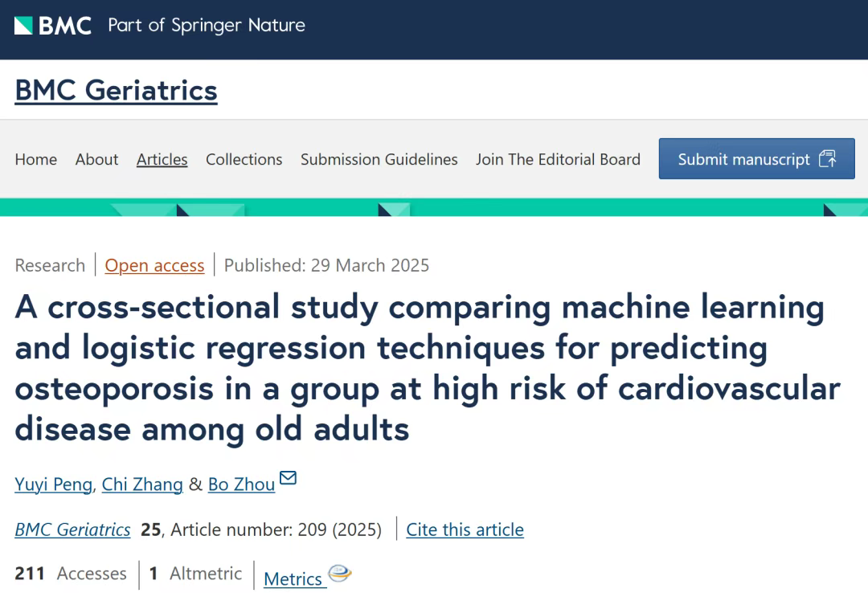The width and height of the screenshot is (868, 593).
Task: Click the Open access link
Action: pyautogui.click(x=154, y=265)
